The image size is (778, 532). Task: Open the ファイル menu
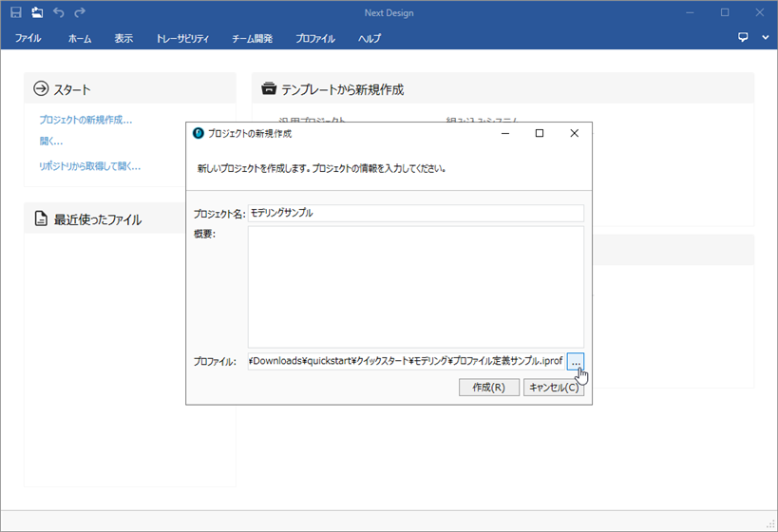click(28, 39)
